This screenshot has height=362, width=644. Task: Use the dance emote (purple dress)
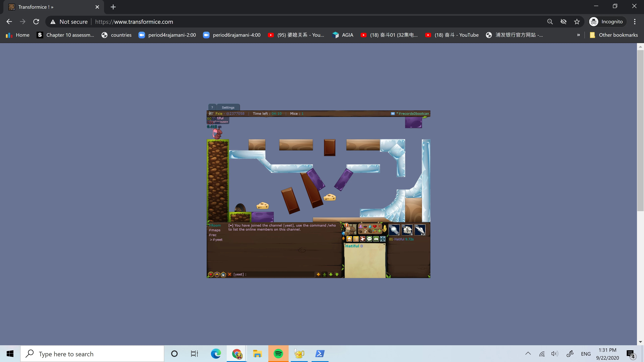(x=361, y=227)
